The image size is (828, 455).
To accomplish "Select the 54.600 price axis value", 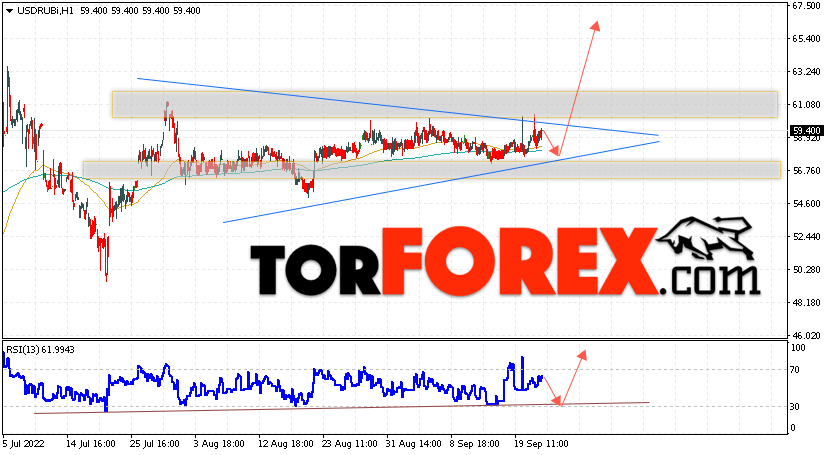I will coord(806,203).
